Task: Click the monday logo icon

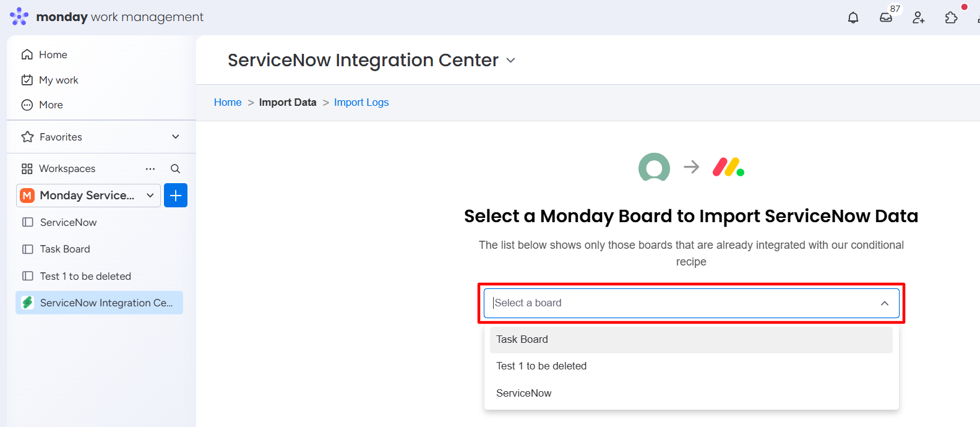Action: tap(19, 17)
